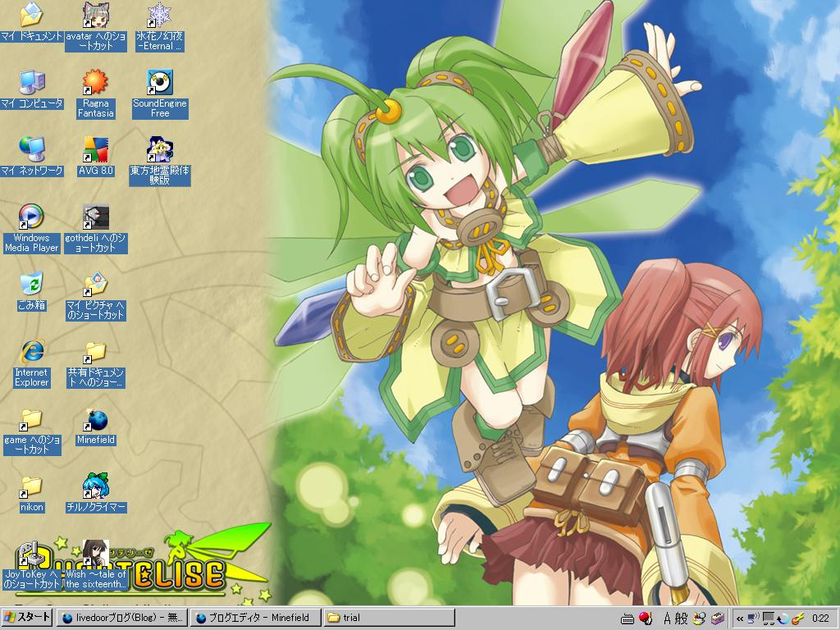Select the チルノクライマー game icon
Viewport: 840px width, 630px height.
pos(96,486)
